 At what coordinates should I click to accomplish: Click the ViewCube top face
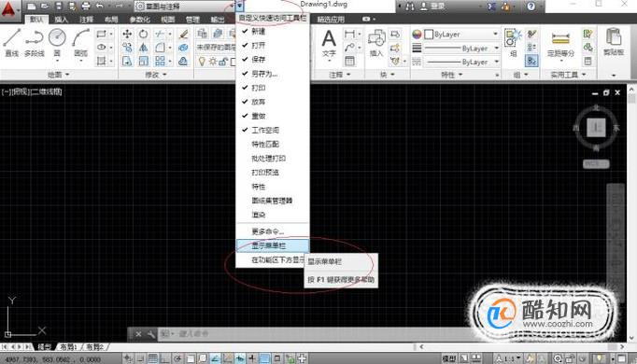click(x=596, y=128)
